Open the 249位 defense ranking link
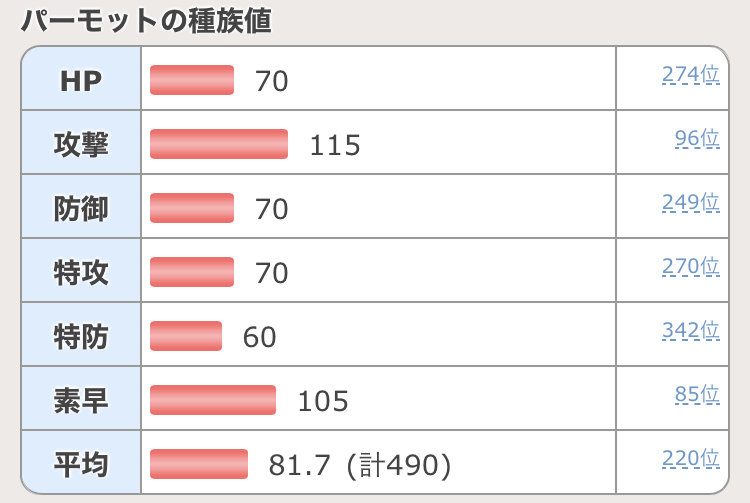This screenshot has width=750, height=503. click(x=690, y=203)
